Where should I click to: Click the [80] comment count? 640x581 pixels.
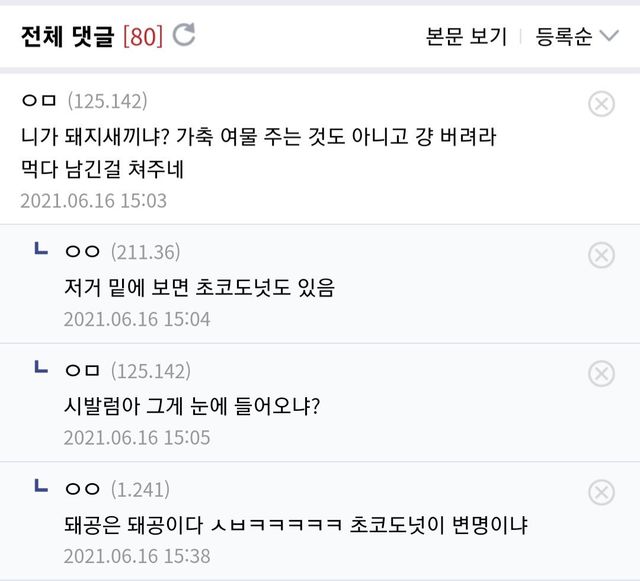141,37
